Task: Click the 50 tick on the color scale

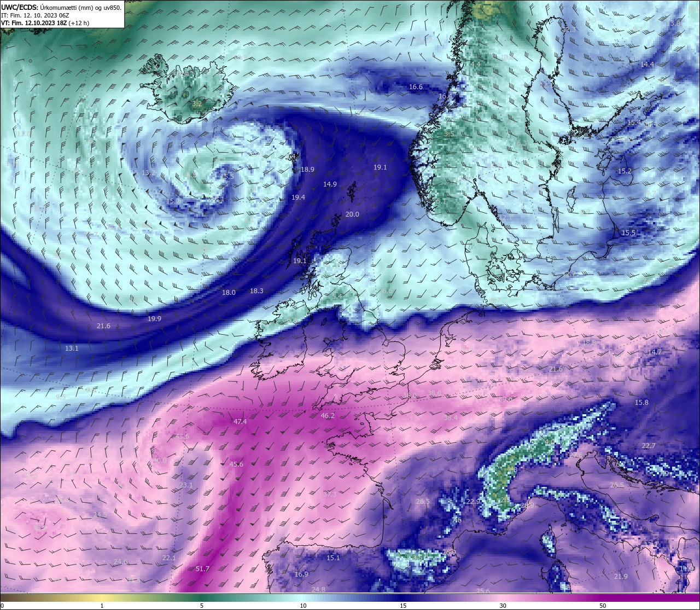Action: [x=603, y=606]
